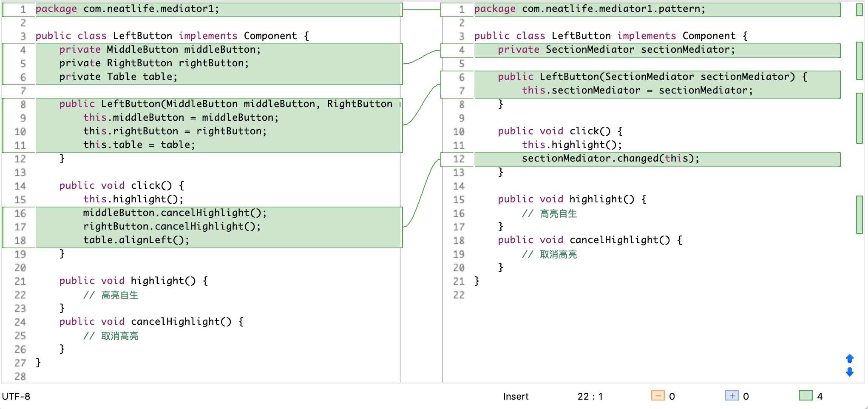Jump to next difference with down arrow
Screen dimensions: 868x409
(x=849, y=372)
